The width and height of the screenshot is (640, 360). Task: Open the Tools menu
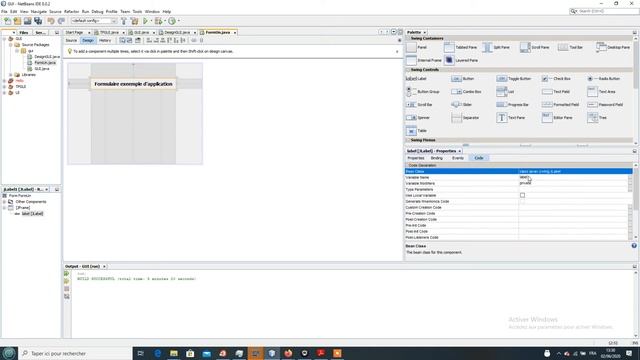point(137,11)
